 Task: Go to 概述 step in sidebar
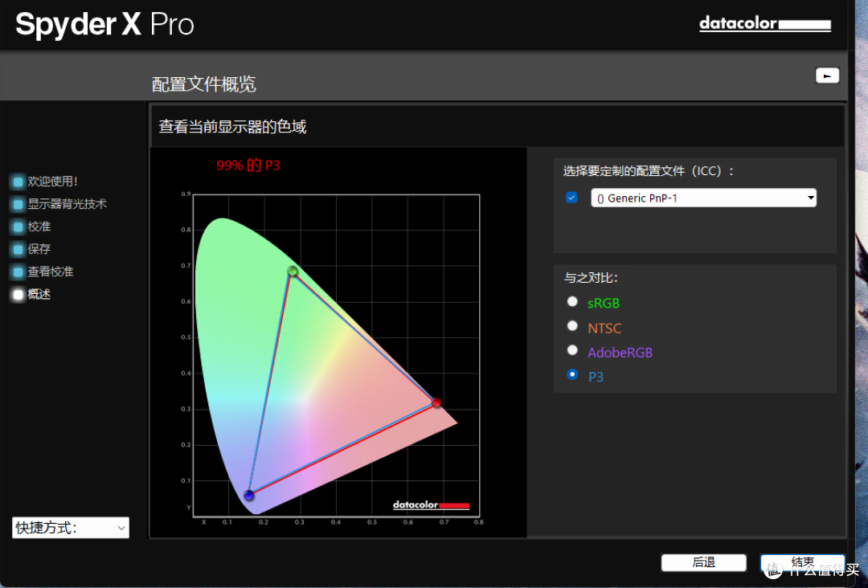point(39,295)
